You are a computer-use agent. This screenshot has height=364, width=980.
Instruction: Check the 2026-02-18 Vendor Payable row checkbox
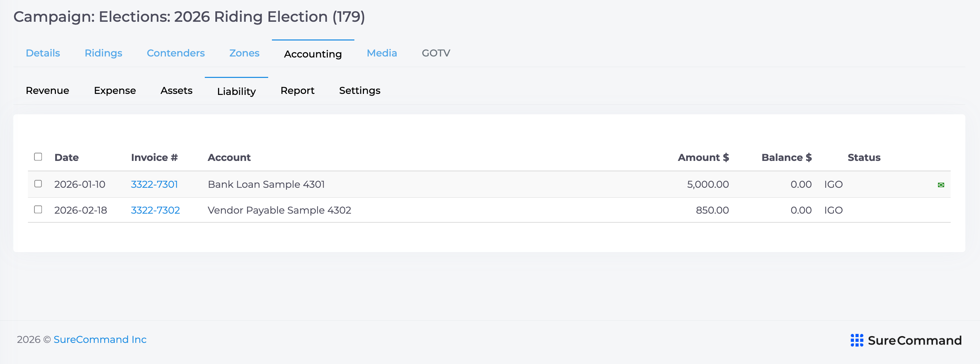click(38, 210)
